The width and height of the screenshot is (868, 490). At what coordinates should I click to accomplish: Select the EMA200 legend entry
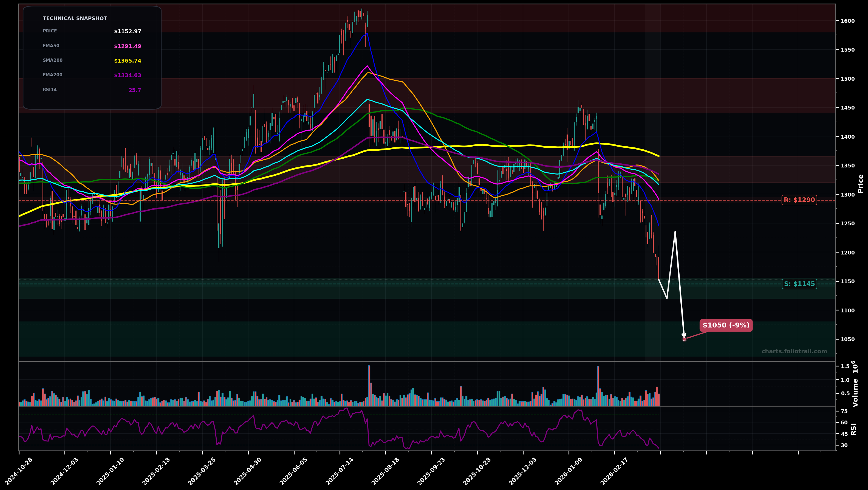pos(53,74)
